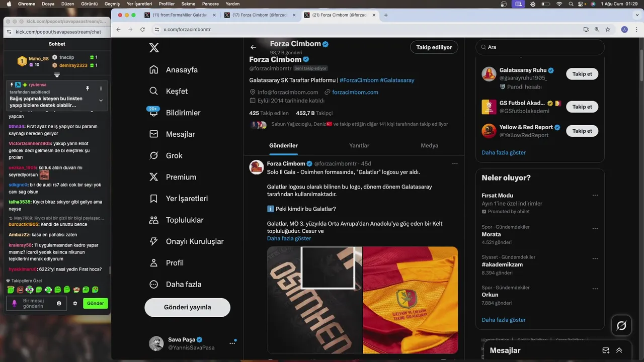Open new Chrome tab plus button
This screenshot has width=644, height=362.
[386, 15]
